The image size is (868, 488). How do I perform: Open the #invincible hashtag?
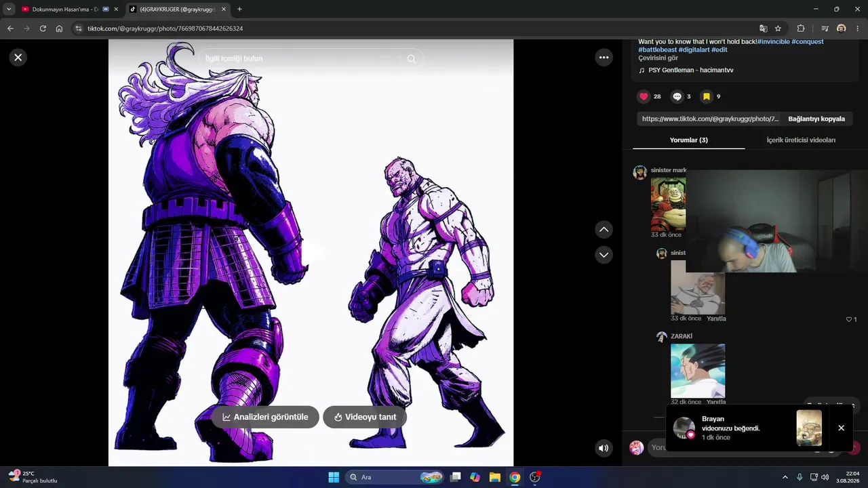[x=773, y=42]
